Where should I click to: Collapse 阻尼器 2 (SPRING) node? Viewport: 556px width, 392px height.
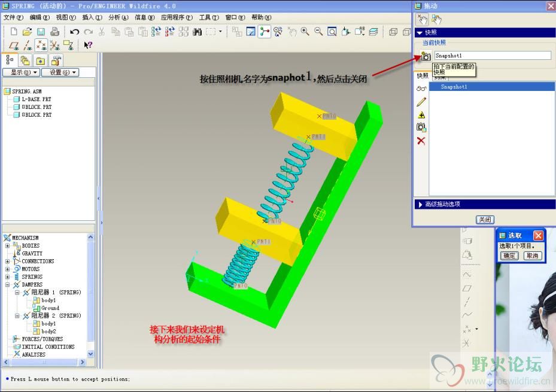tap(17, 315)
